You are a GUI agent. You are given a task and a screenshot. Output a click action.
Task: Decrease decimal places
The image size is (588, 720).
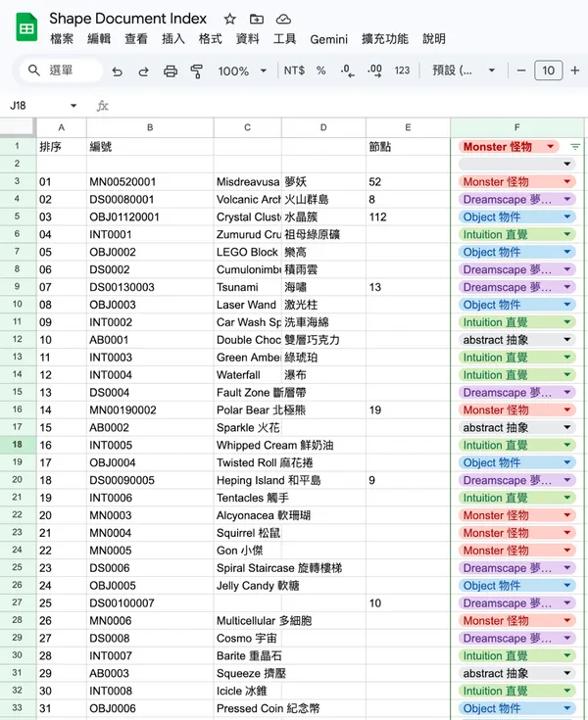347,71
